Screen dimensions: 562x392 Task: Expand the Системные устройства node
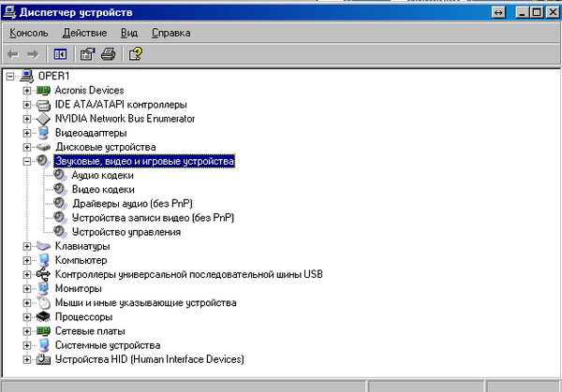tap(27, 345)
